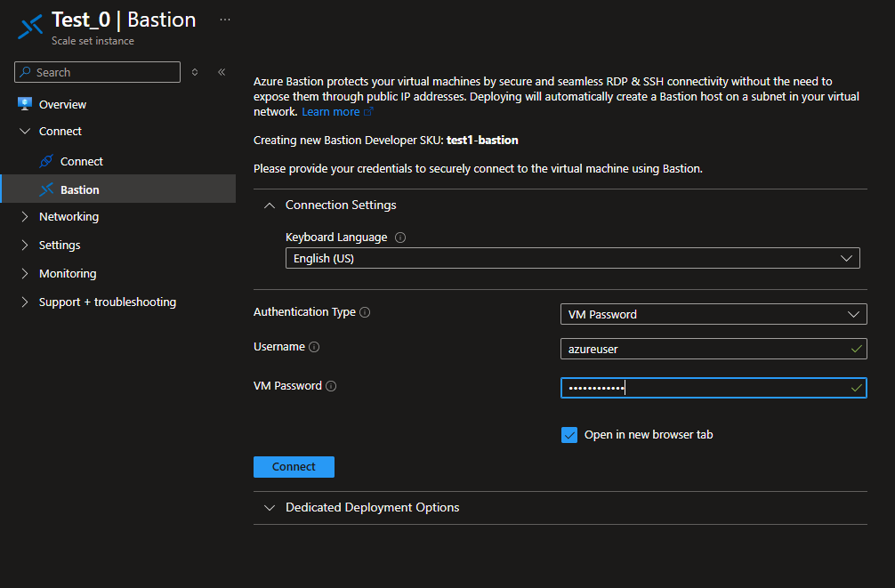The width and height of the screenshot is (895, 588).
Task: Show Authentication Type info icon
Action: click(365, 312)
